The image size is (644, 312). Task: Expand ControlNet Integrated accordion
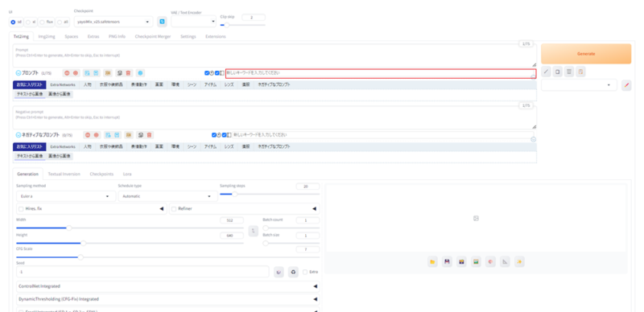168,286
